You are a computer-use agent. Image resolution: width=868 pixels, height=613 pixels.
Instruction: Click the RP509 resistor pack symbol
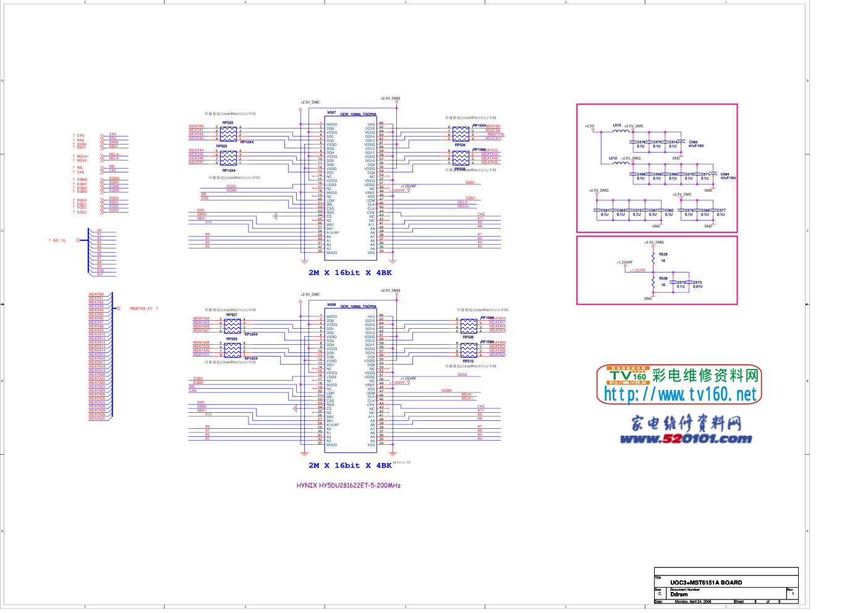tap(232, 349)
